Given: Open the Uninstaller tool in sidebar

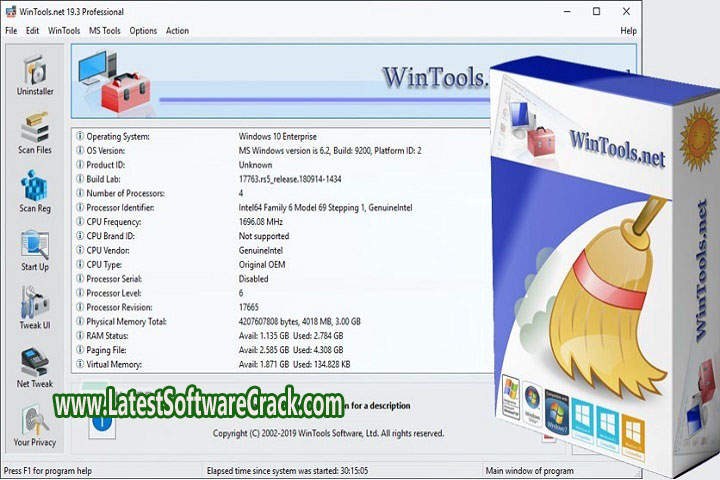Looking at the screenshot, I should click(34, 77).
